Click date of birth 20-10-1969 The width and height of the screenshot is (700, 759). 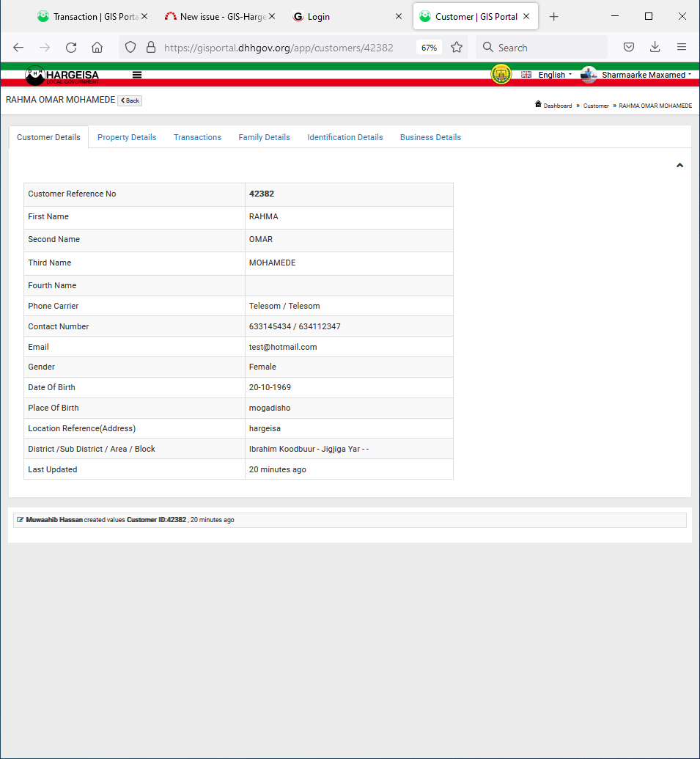click(270, 388)
